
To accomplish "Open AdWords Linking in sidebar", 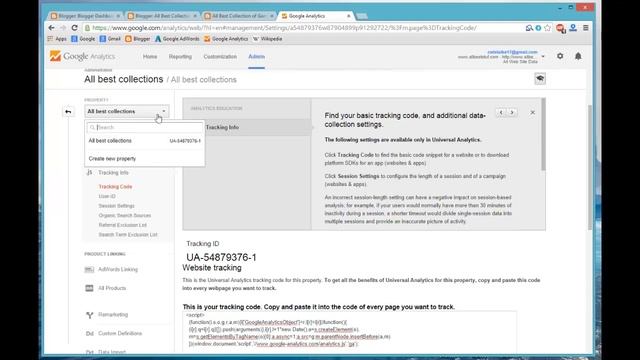I will (x=118, y=269).
